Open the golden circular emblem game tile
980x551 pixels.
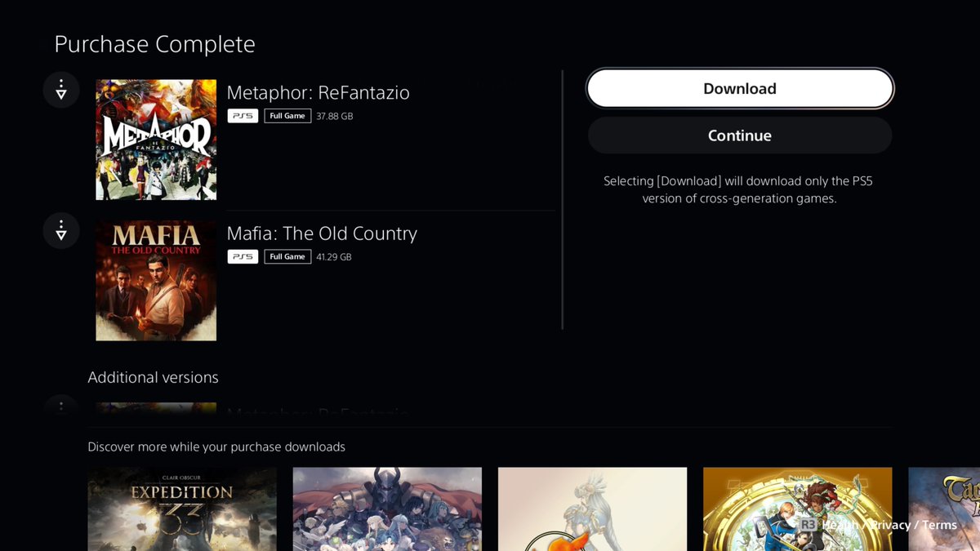pos(797,509)
